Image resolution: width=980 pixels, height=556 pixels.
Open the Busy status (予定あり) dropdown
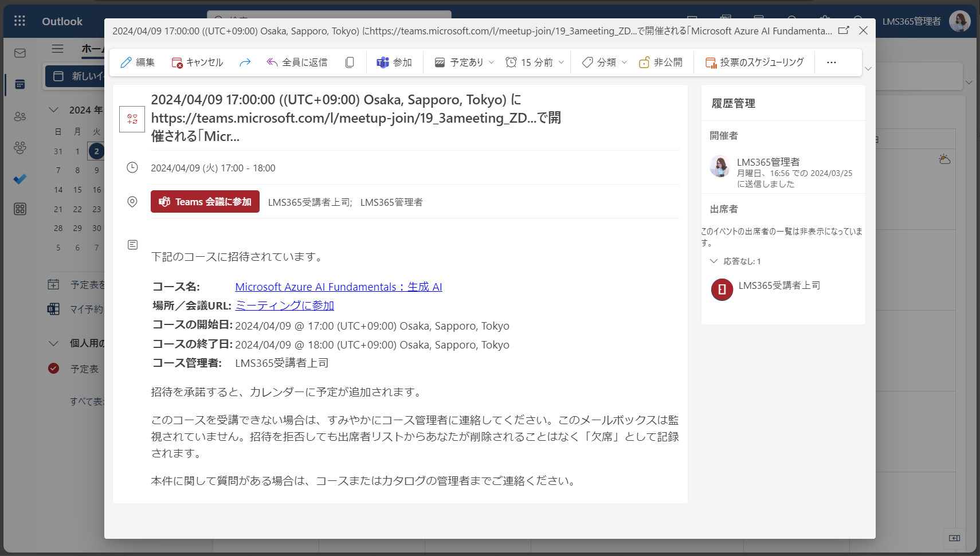point(464,62)
